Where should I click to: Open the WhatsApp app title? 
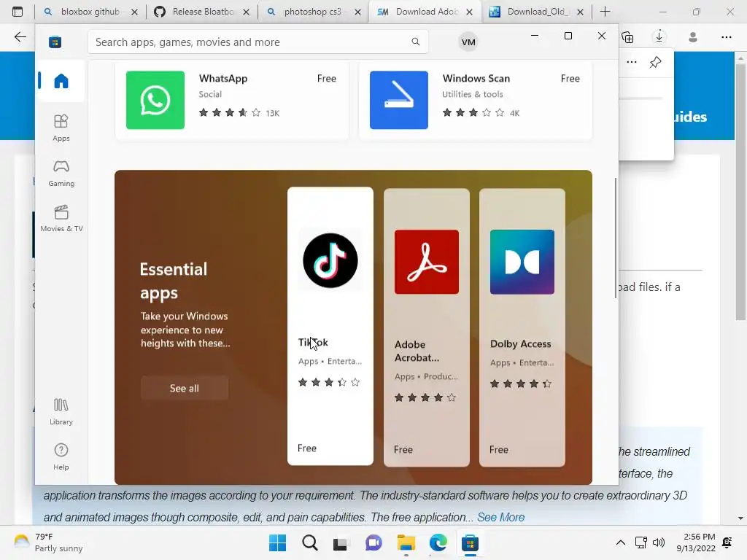[223, 79]
